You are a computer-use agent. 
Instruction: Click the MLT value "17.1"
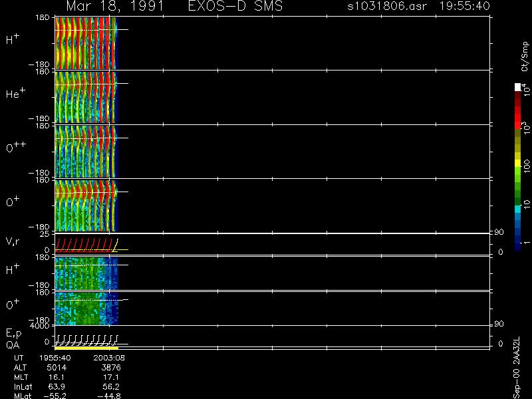tap(110, 377)
